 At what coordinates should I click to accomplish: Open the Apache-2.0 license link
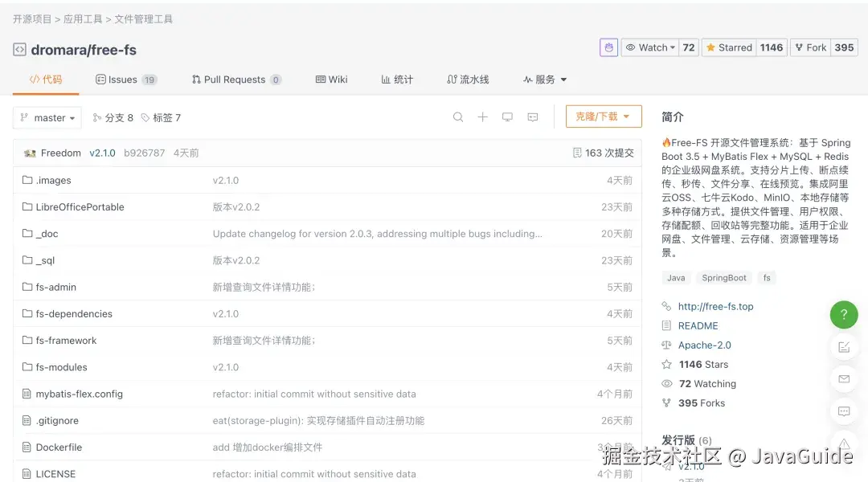pos(703,345)
